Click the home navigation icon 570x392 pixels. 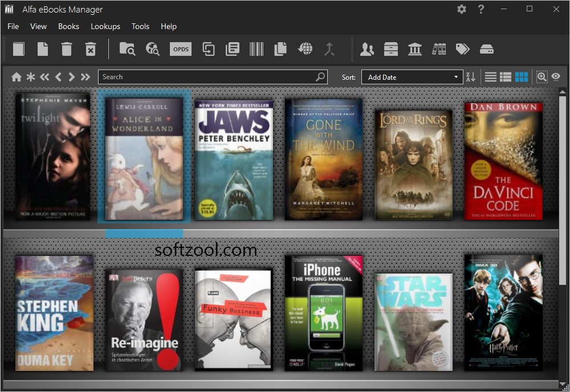17,76
